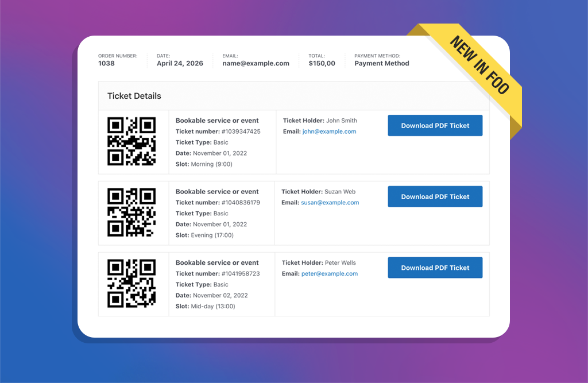
Task: Open john@example.com email link
Action: coord(329,131)
